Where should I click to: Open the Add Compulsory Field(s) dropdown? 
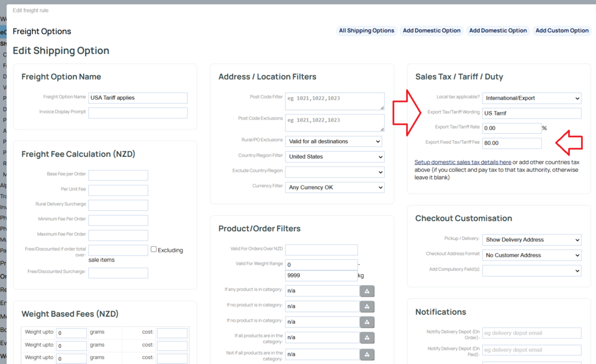(531, 270)
